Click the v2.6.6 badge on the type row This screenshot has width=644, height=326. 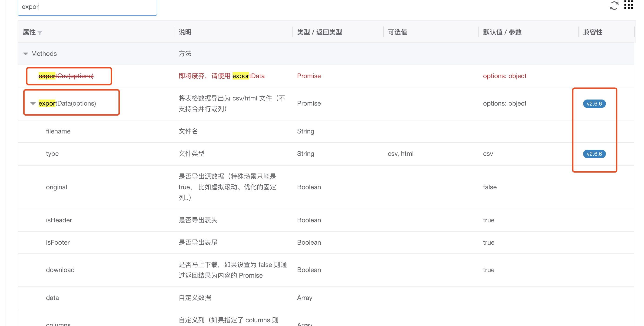point(595,154)
